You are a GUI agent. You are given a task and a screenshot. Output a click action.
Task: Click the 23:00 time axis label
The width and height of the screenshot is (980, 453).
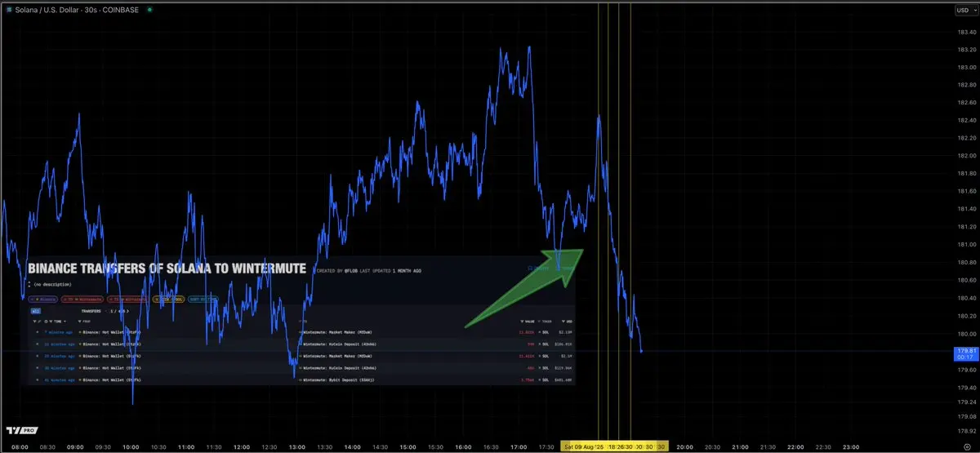[x=851, y=446]
